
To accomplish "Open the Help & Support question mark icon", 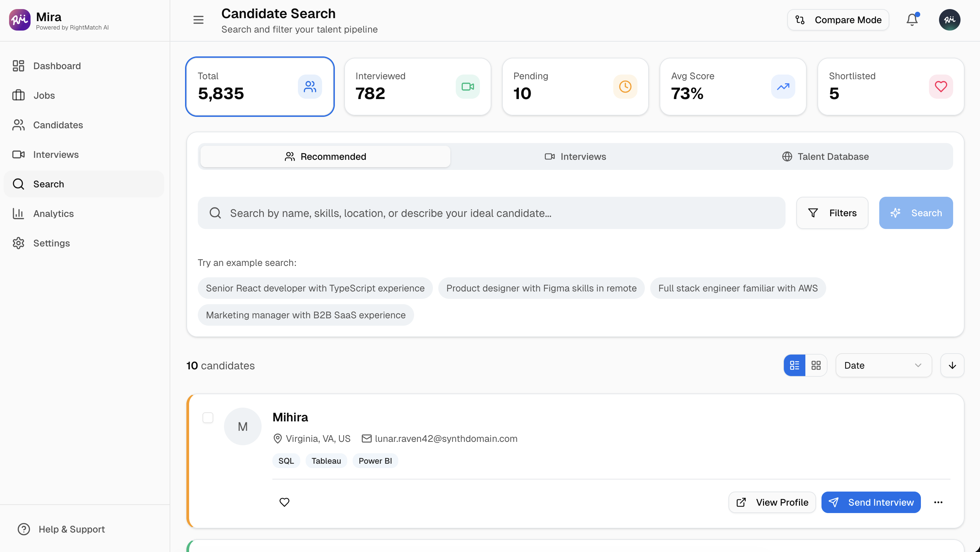I will pos(23,529).
